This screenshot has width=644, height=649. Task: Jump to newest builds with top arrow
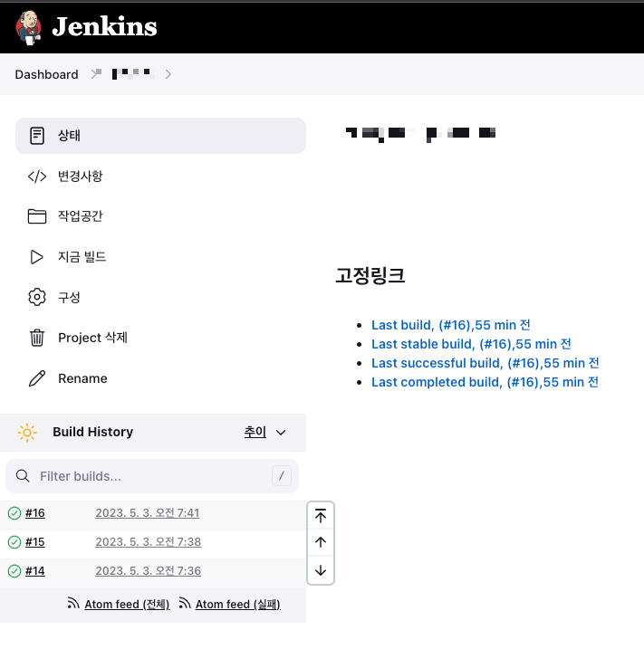(x=321, y=516)
